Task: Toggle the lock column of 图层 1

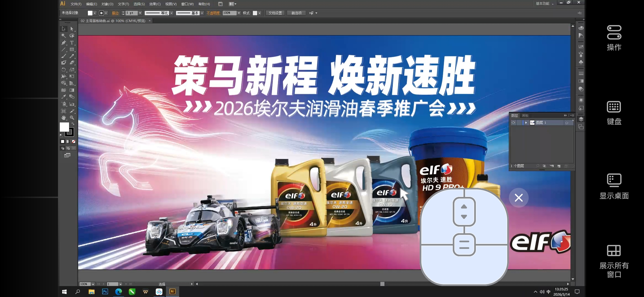Action: 519,123
